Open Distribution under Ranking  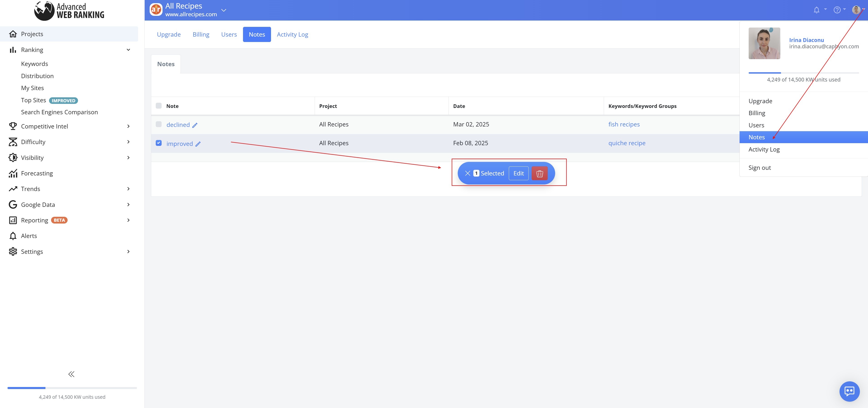[37, 76]
